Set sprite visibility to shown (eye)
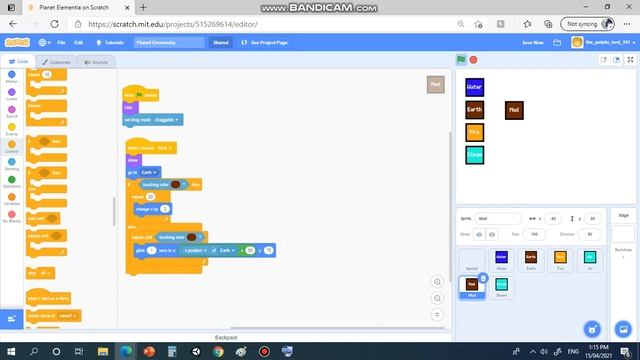 tap(479, 234)
